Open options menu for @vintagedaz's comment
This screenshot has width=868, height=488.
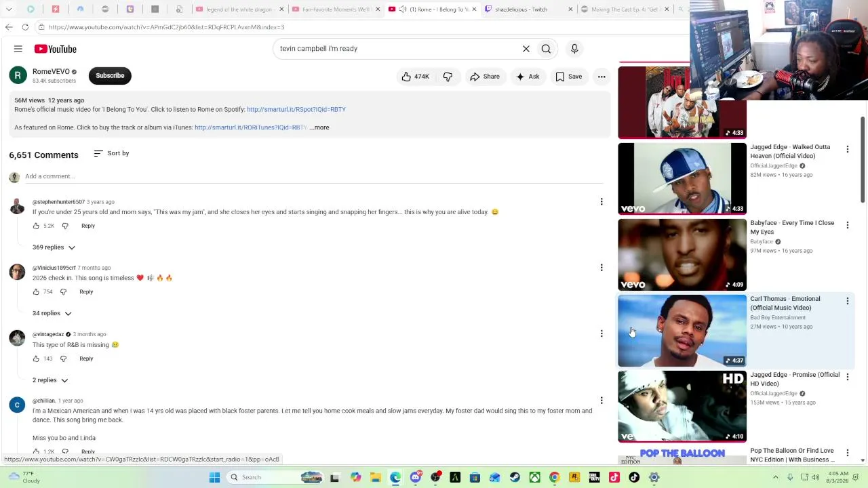(x=601, y=333)
